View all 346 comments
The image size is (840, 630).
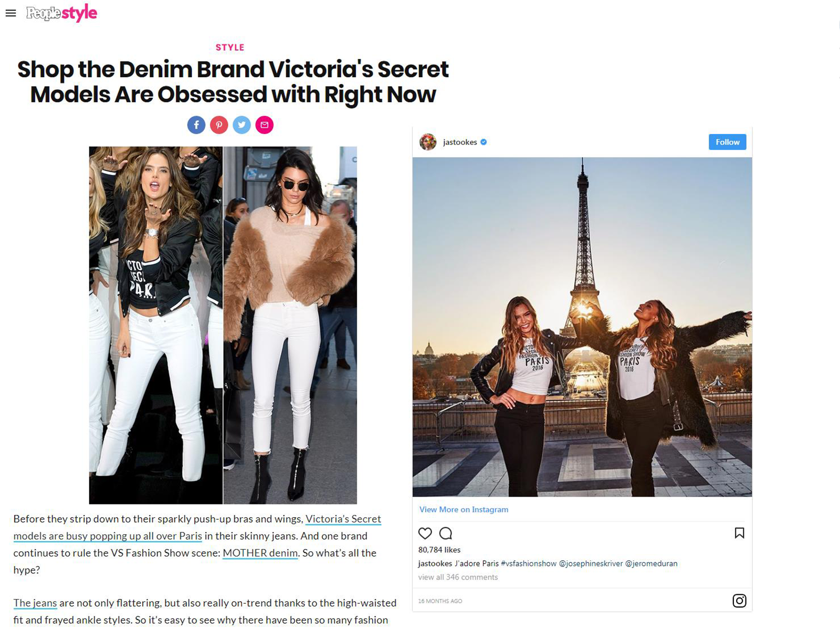(458, 577)
